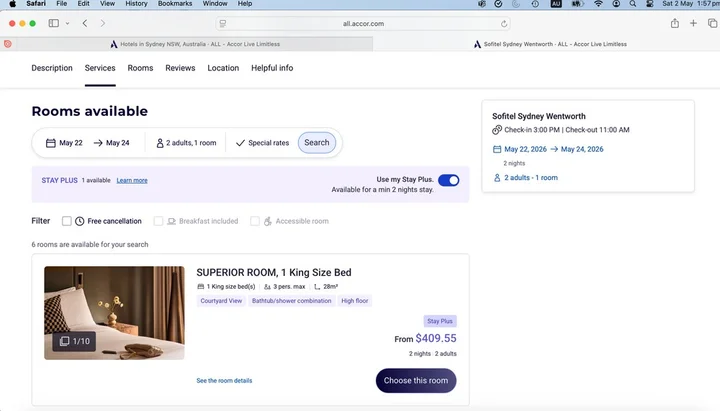Select the Courtyard View tag
The image size is (720, 411).
pos(221,301)
